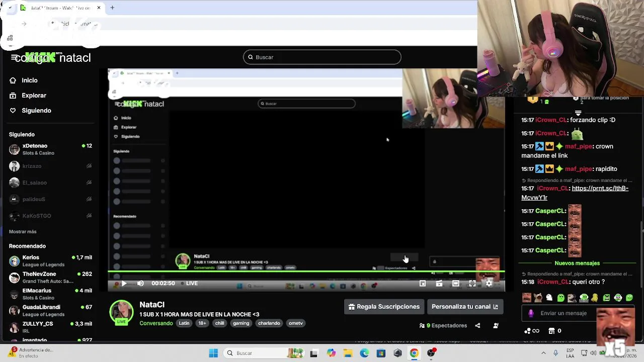Open the Windows Start menu
This screenshot has height=362, width=644.
tap(213, 353)
